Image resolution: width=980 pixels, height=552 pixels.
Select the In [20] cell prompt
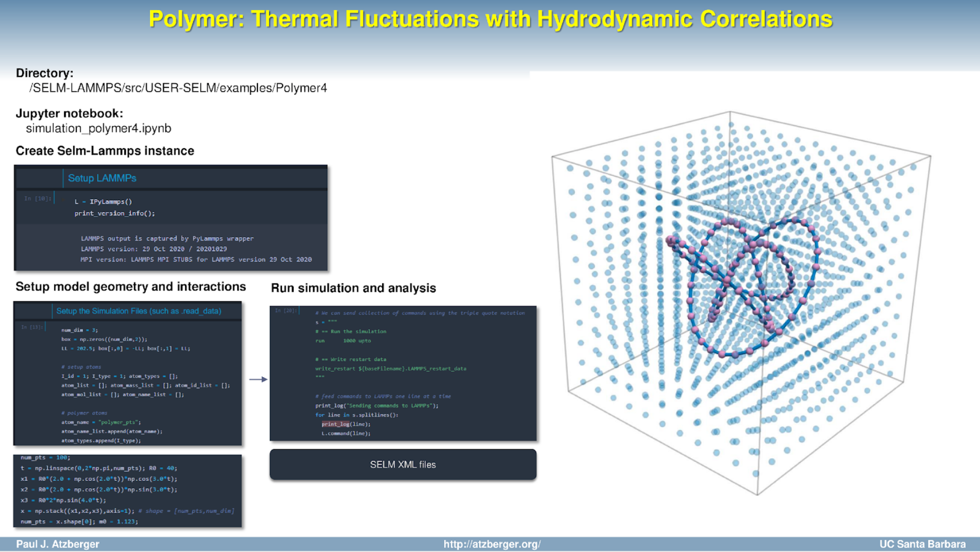click(286, 310)
